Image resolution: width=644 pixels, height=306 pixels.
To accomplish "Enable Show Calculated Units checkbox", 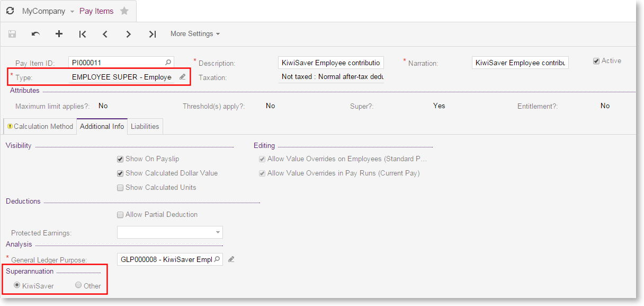I will click(x=120, y=187).
